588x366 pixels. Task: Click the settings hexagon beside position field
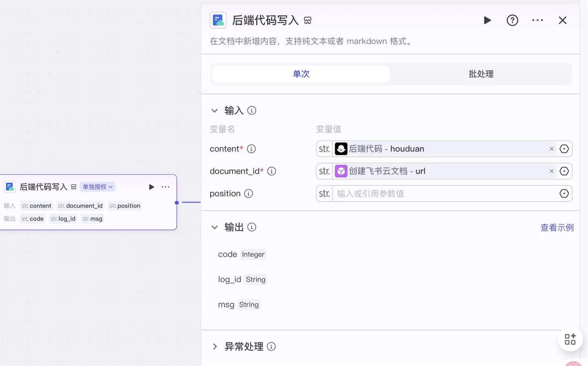564,193
